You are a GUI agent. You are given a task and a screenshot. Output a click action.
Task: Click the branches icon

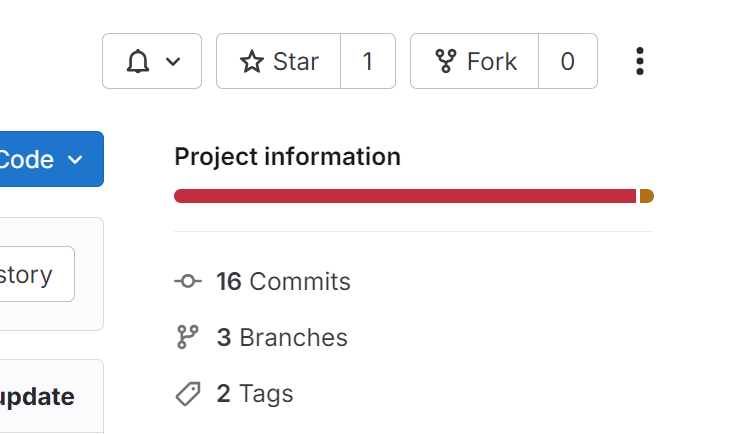tap(188, 338)
